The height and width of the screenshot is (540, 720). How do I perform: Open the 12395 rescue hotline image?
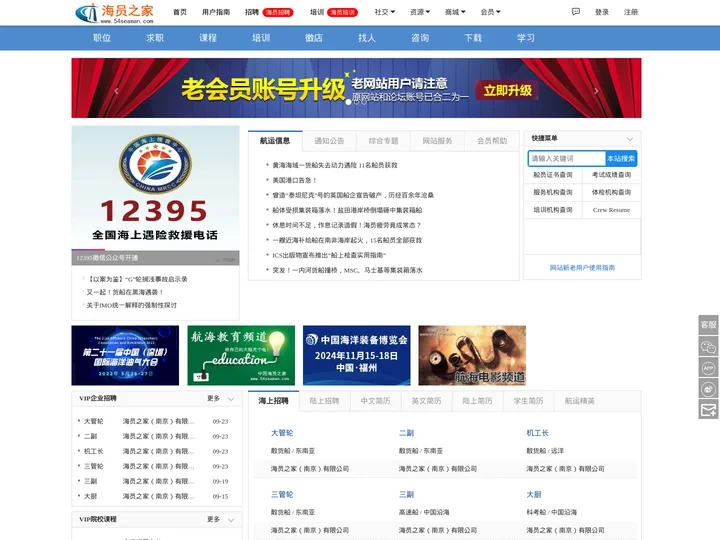coord(155,188)
